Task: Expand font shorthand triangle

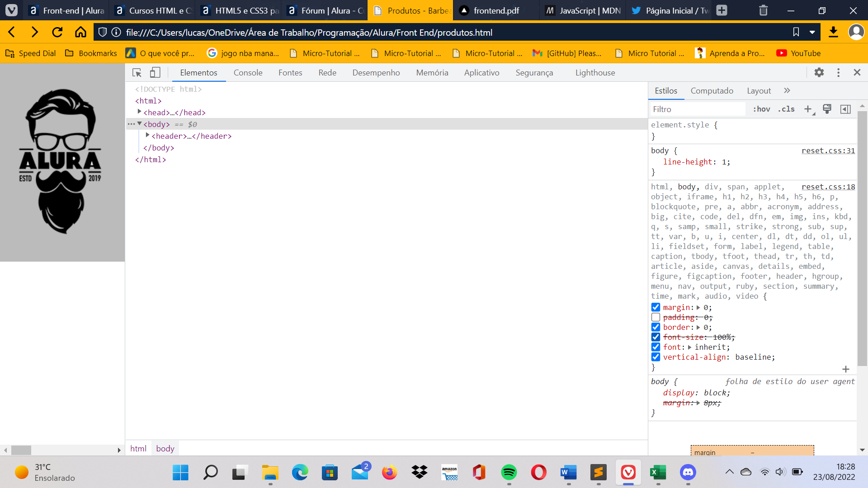Action: pos(689,347)
